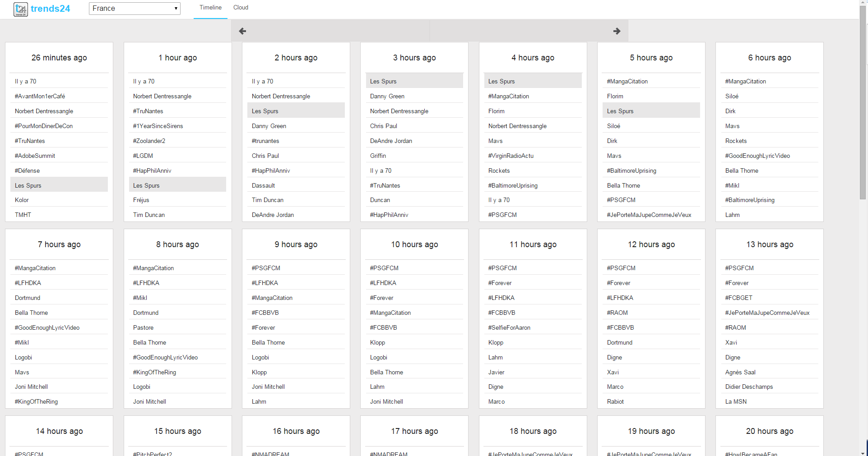Open Xavi in 13 hours ago column
Image resolution: width=868 pixels, height=456 pixels.
coord(731,342)
